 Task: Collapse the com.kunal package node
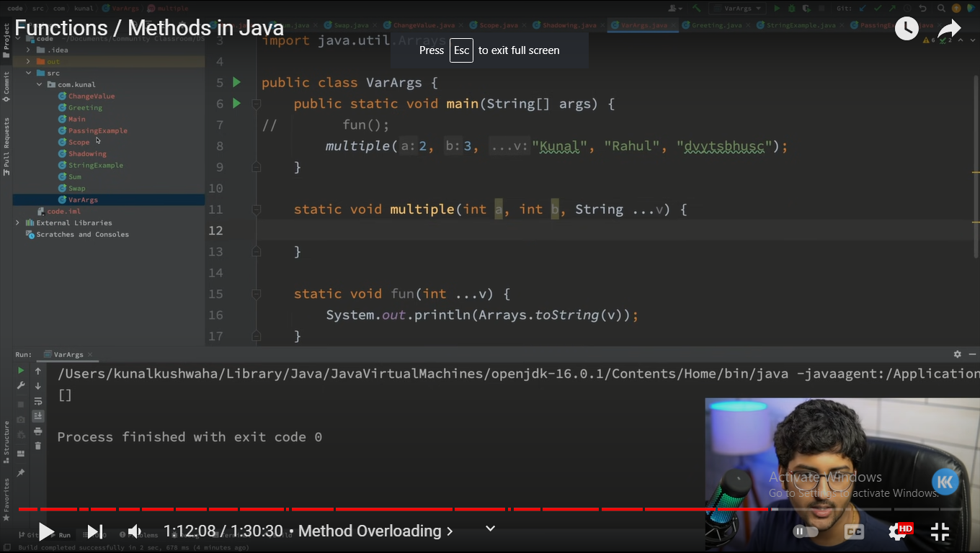click(40, 84)
